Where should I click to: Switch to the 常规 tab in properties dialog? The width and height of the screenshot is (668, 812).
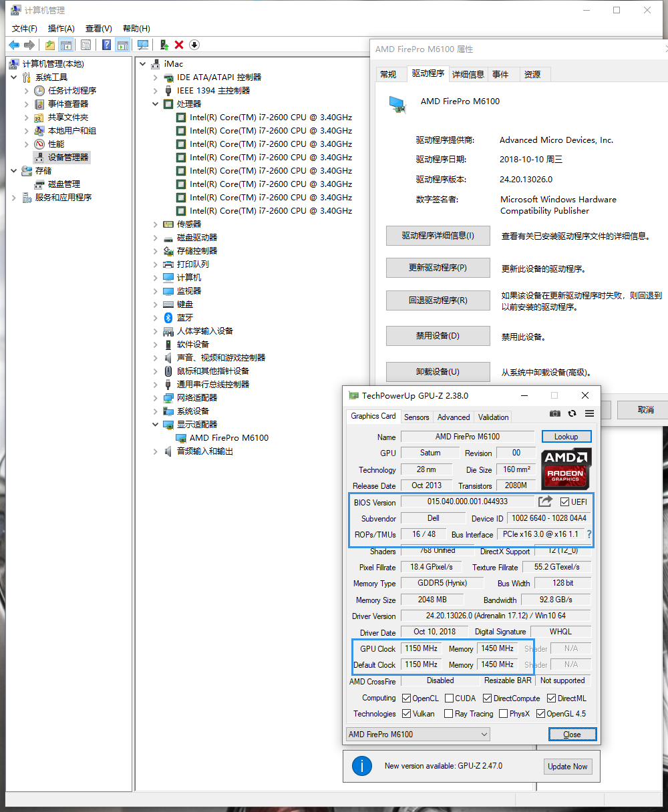[388, 74]
